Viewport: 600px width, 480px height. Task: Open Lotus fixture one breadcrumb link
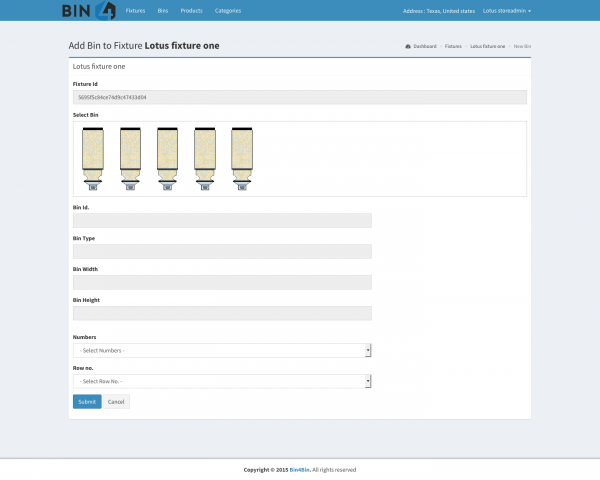487,46
